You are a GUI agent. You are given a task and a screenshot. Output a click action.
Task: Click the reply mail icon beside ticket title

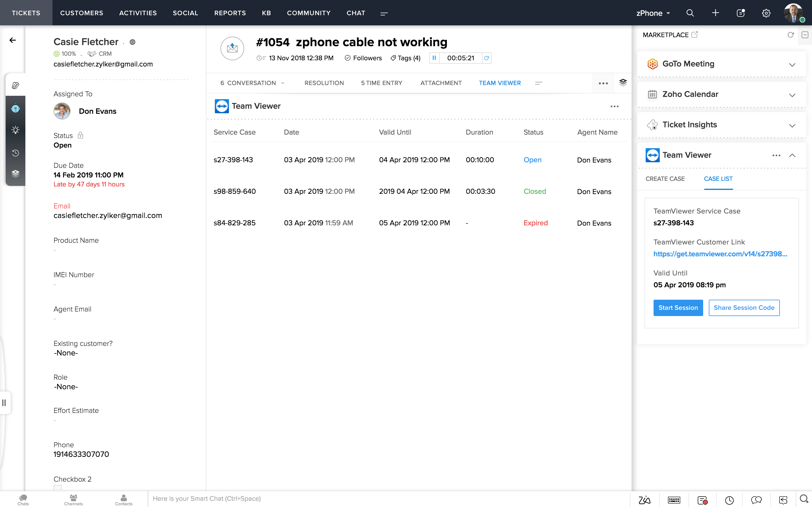232,48
